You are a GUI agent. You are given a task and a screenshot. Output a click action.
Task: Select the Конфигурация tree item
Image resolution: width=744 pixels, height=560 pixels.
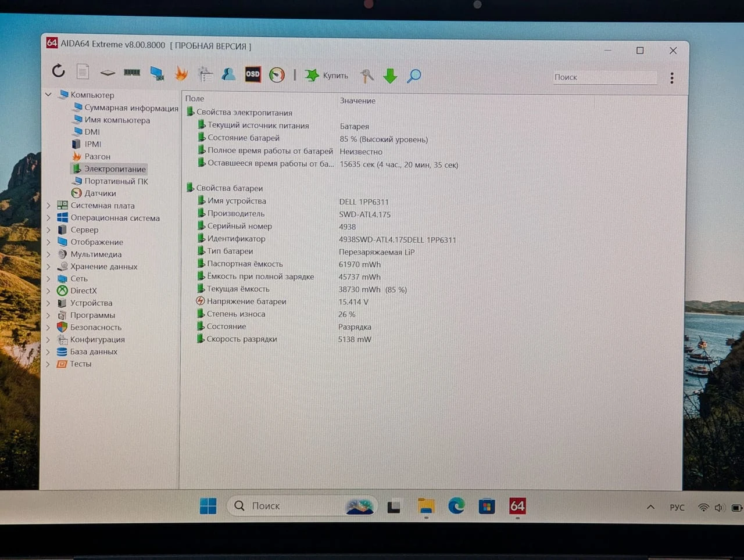(x=97, y=339)
